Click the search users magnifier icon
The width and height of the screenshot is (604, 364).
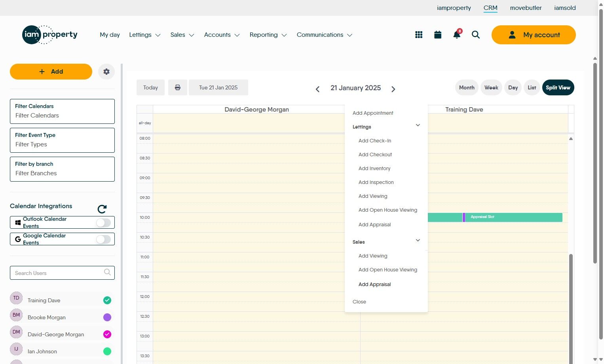pyautogui.click(x=107, y=272)
